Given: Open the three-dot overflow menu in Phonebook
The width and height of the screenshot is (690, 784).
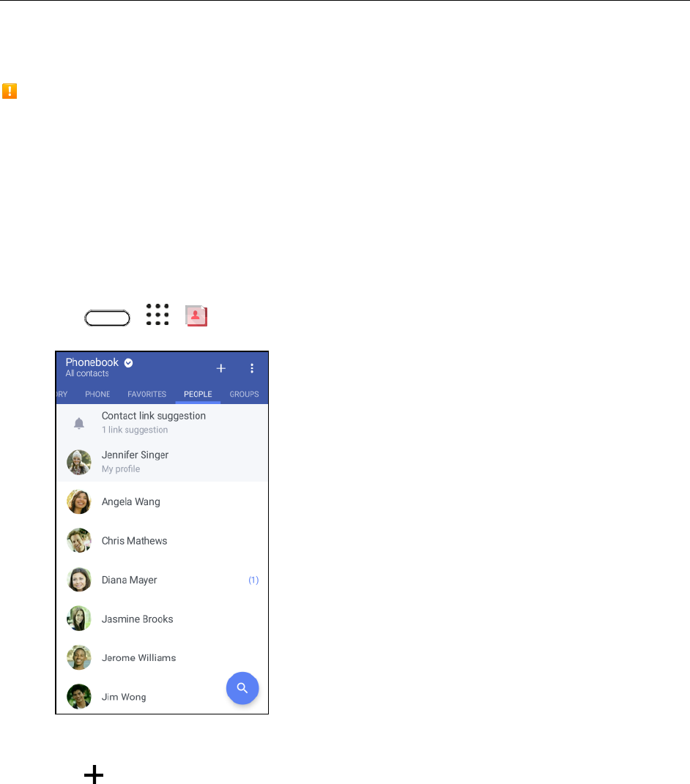Looking at the screenshot, I should pos(252,368).
